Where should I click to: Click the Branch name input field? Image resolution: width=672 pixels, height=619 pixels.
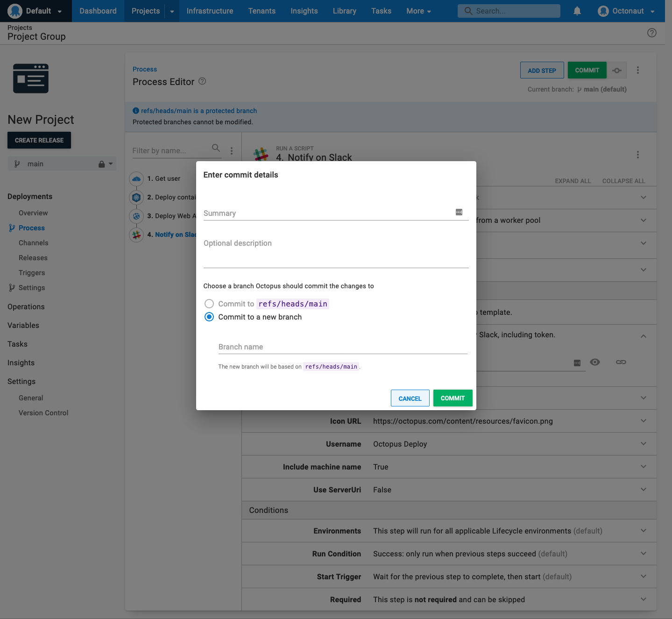pos(342,347)
